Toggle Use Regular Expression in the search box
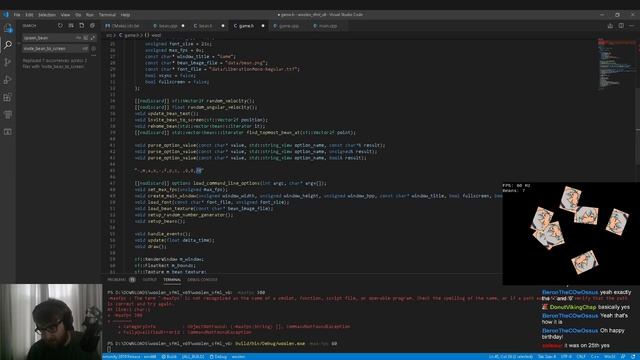640x360 pixels. pos(93,38)
